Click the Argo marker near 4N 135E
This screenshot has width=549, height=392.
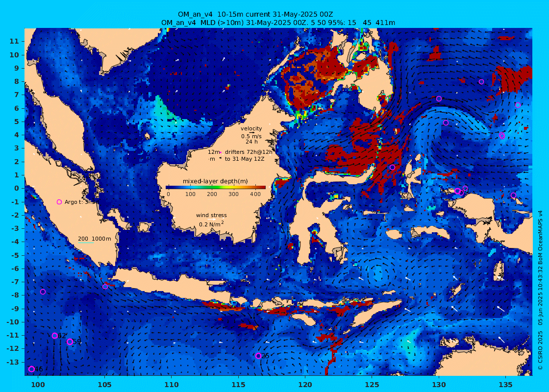pyautogui.click(x=502, y=135)
